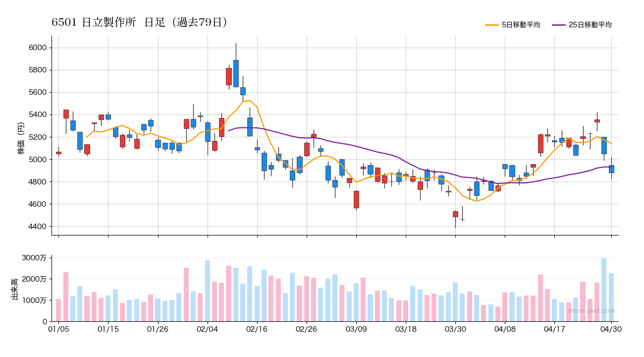This screenshot has height=357, width=644.
Task: Open the show-zeet.com watermark link
Action: 591,311
